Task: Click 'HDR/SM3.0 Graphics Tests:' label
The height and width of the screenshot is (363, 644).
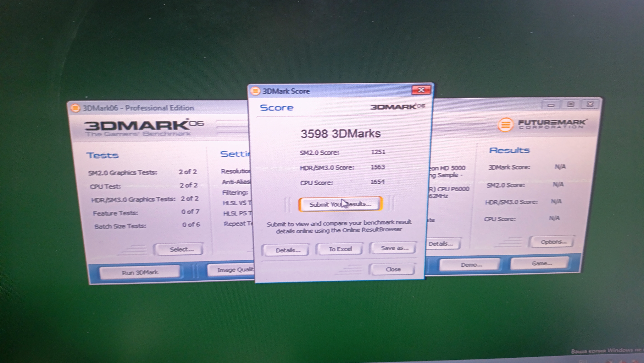Action: point(133,200)
